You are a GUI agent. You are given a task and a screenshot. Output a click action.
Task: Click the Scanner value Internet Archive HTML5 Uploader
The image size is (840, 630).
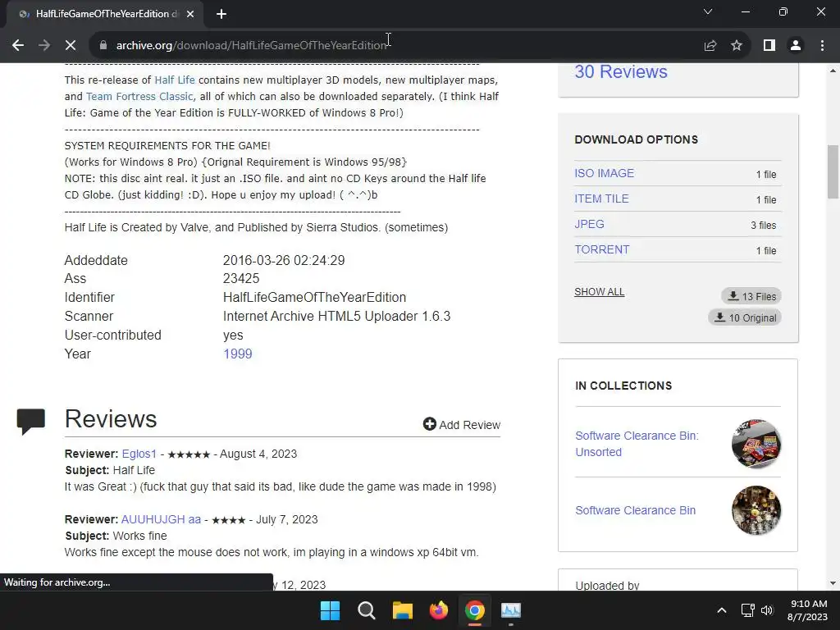tap(336, 316)
